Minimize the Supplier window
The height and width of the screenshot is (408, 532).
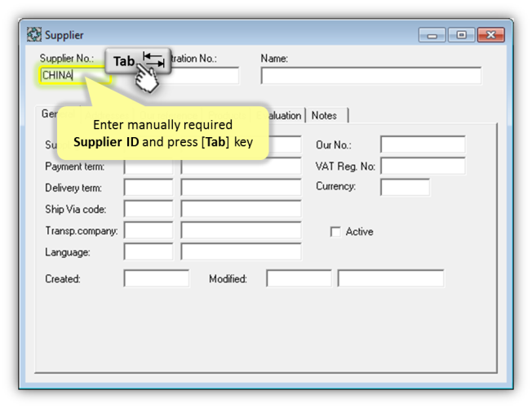click(432, 35)
